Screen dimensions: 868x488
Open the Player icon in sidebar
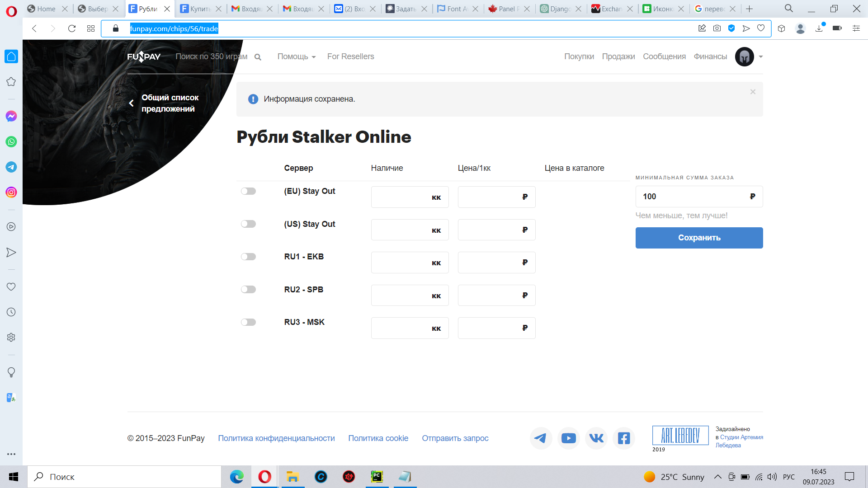coord(11,227)
